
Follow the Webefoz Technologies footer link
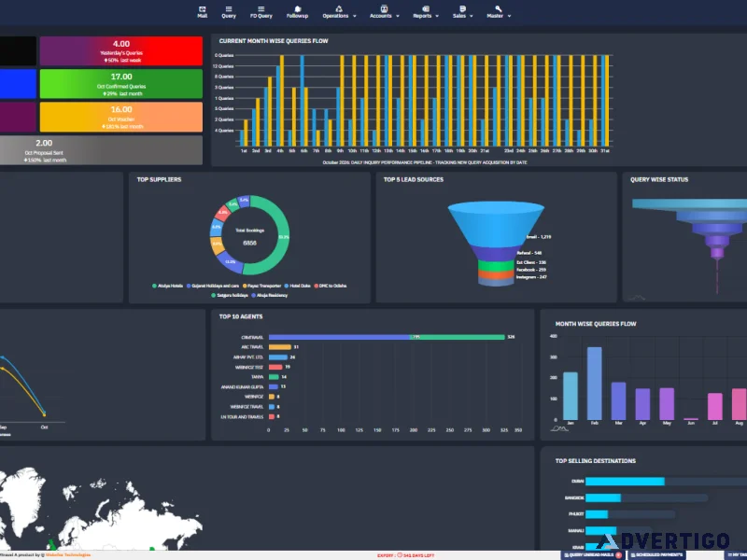[x=67, y=554]
